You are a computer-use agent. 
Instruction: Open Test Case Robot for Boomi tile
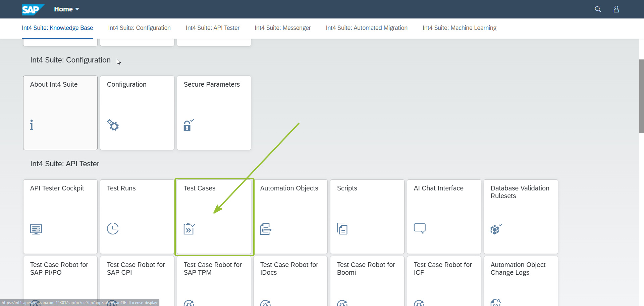367,281
